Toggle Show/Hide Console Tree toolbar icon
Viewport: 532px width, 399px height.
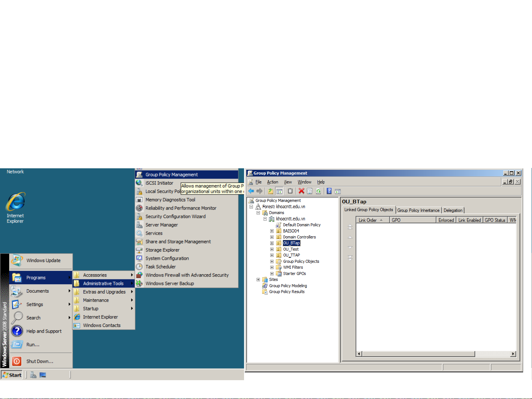click(x=279, y=191)
